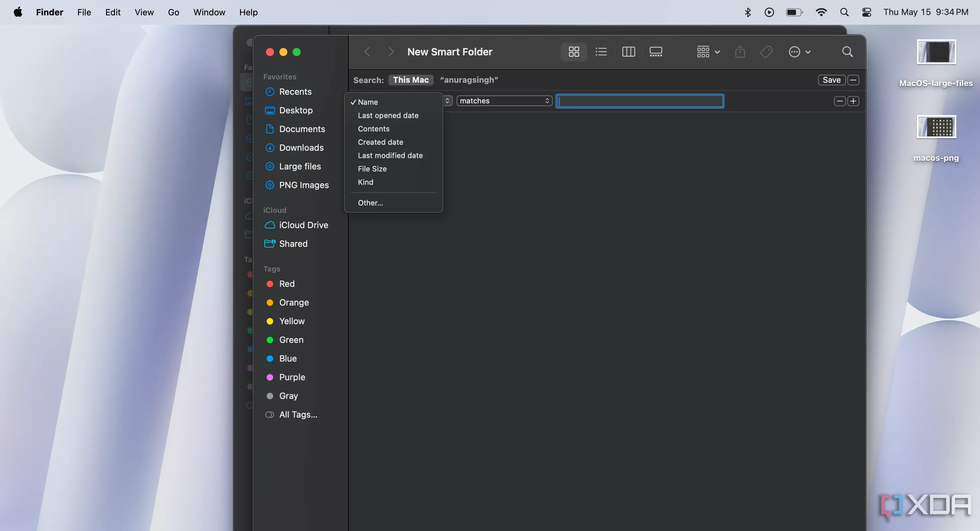The image size is (980, 531).
Task: Switch to icon view in toolbar
Action: [x=574, y=52]
